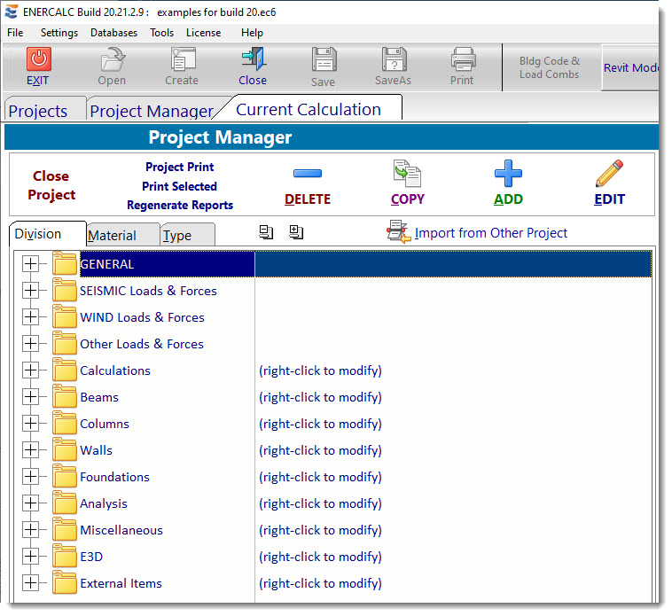Expand the SEISMIC Loads & Forces folder
672x616 pixels.
[31, 291]
